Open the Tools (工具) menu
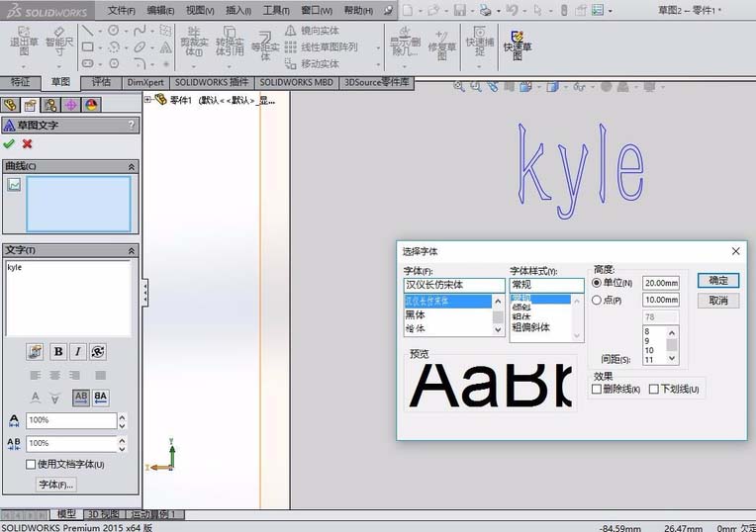Image resolution: width=756 pixels, height=532 pixels. click(276, 10)
